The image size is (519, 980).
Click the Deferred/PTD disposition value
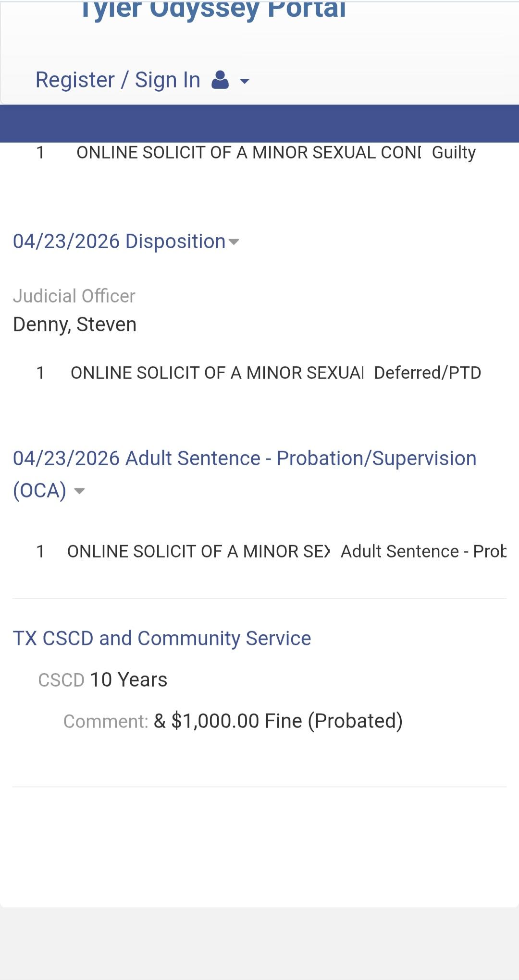427,373
